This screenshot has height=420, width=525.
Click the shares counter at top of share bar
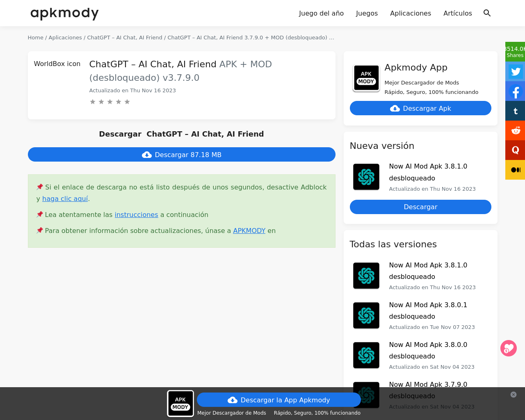515,52
